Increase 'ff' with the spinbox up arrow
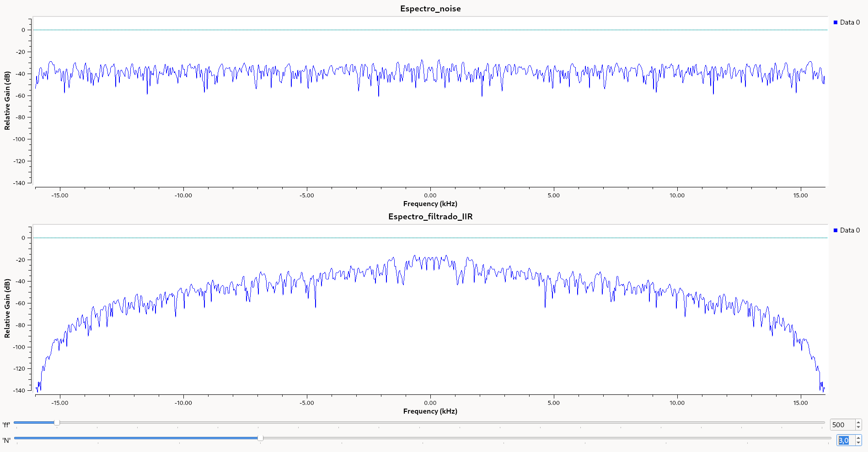868x452 pixels. pyautogui.click(x=858, y=422)
